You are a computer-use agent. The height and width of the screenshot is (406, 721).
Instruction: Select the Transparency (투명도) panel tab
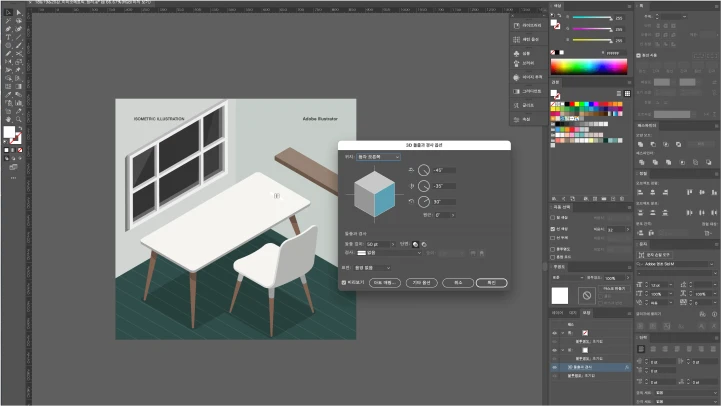(559, 267)
